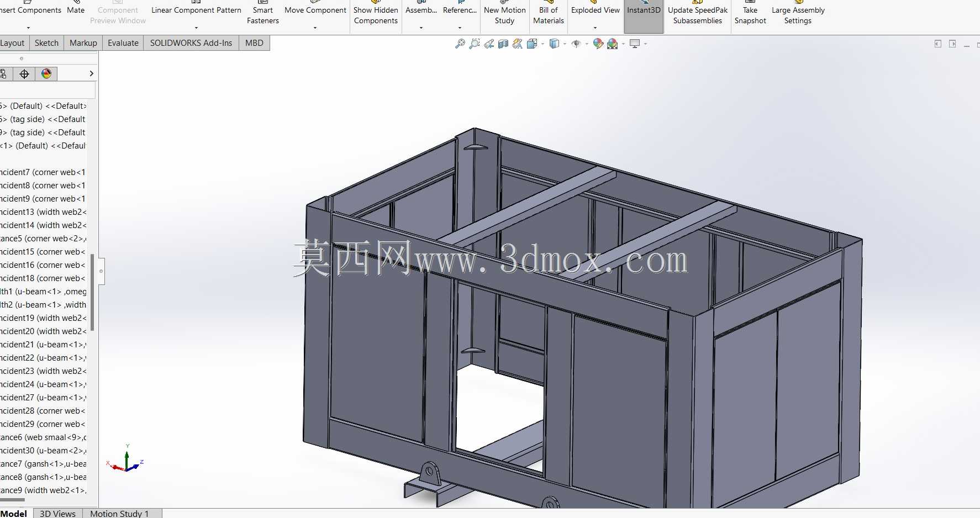Open the Linear Component Pattern dropdown arrow
Viewport: 980px width, 518px height.
pyautogui.click(x=196, y=28)
